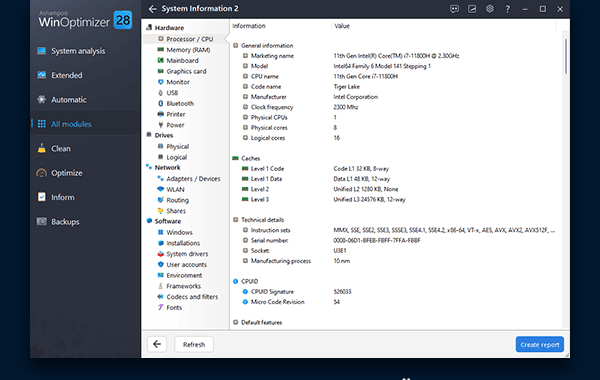Open User accounts item
The image size is (600, 380).
point(186,264)
